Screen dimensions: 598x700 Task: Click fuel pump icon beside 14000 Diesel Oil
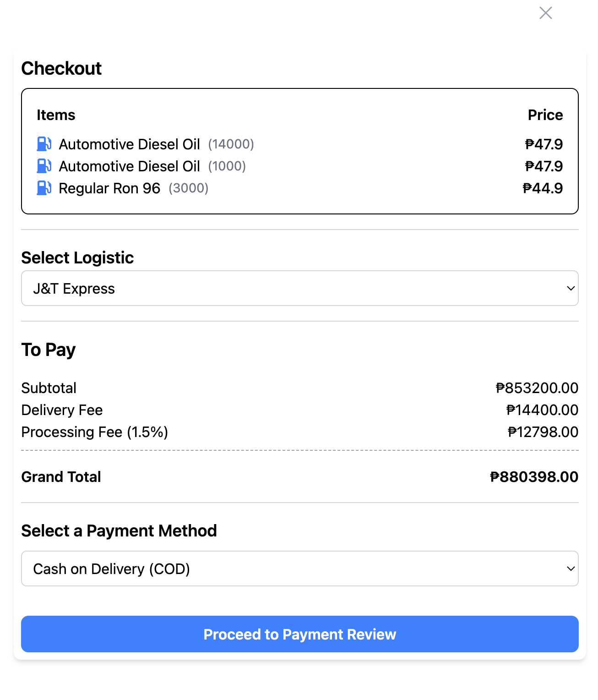(x=44, y=144)
